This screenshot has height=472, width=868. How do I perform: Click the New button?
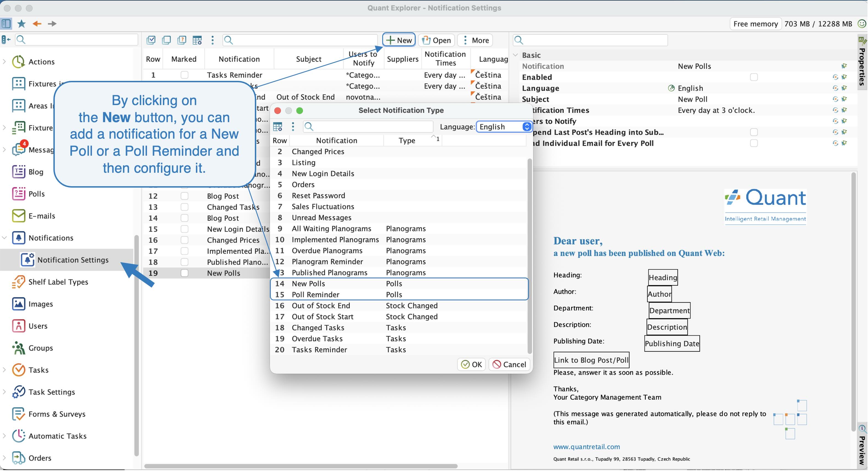pyautogui.click(x=399, y=40)
